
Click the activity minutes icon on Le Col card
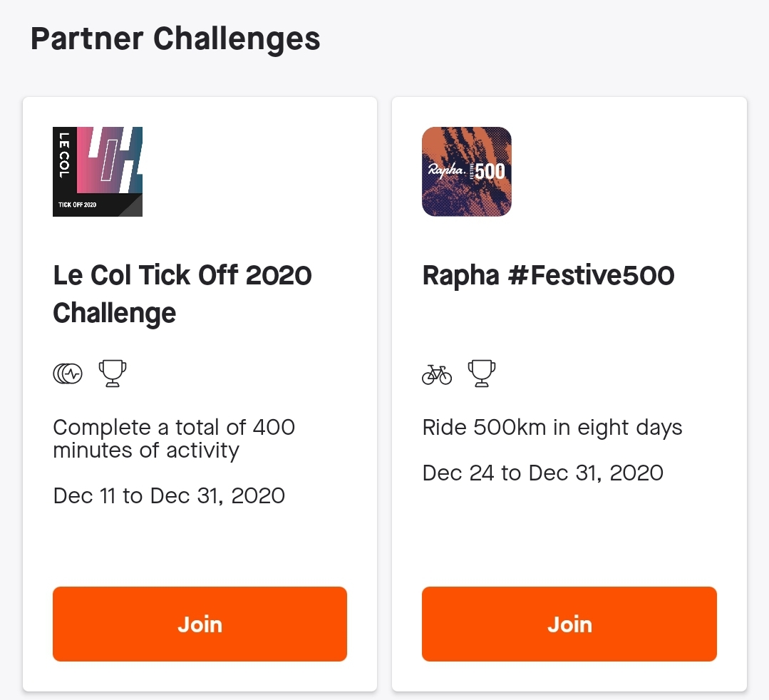[68, 373]
